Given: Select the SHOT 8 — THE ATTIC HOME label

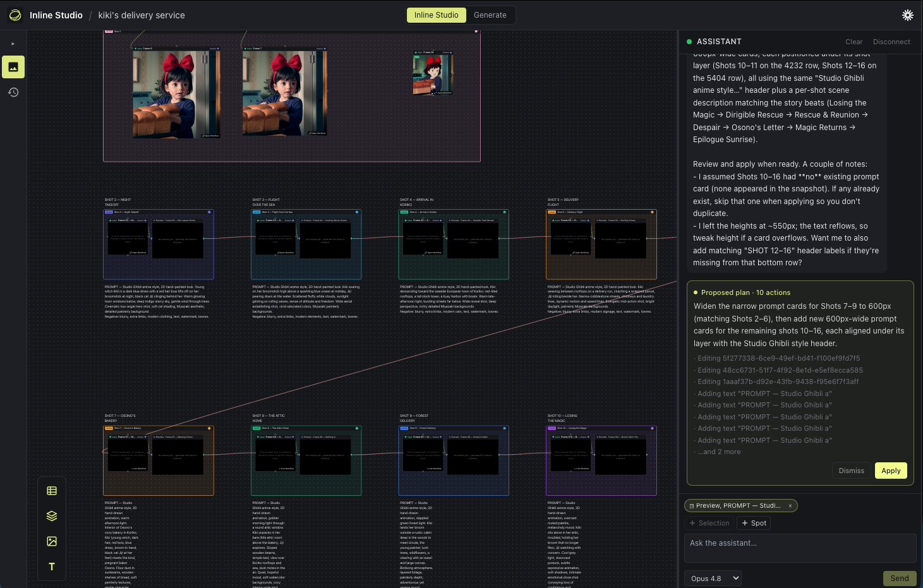Looking at the screenshot, I should [x=268, y=418].
